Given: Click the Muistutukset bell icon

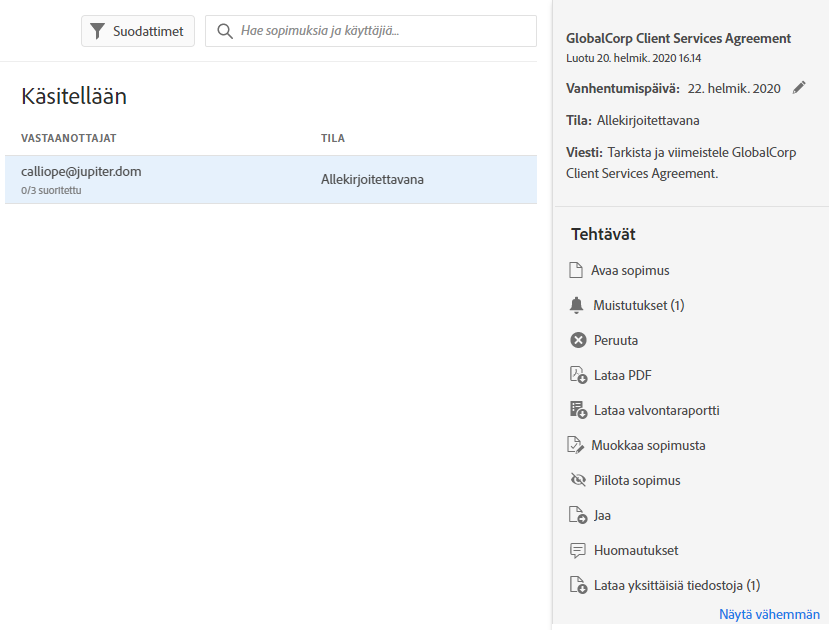Looking at the screenshot, I should [x=576, y=305].
